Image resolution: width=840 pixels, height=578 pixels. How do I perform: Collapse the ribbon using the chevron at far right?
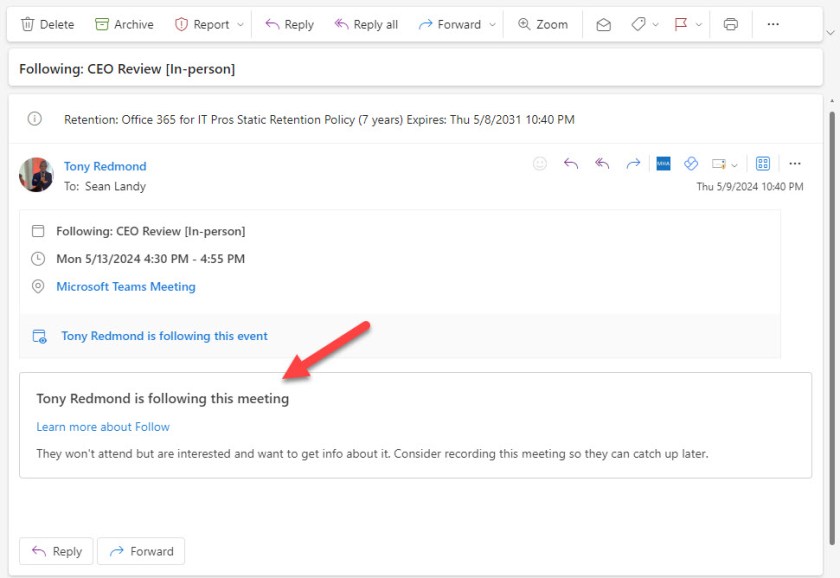pyautogui.click(x=830, y=33)
